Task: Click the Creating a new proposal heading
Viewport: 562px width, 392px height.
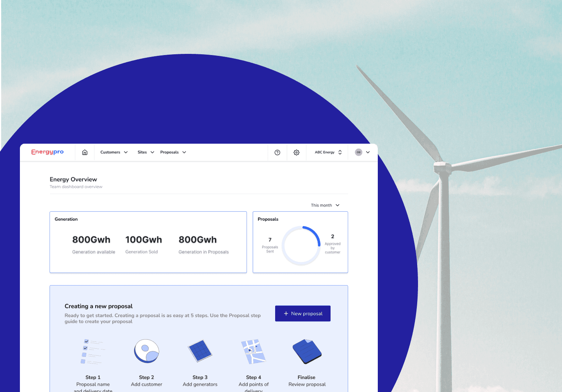Action: 99,306
